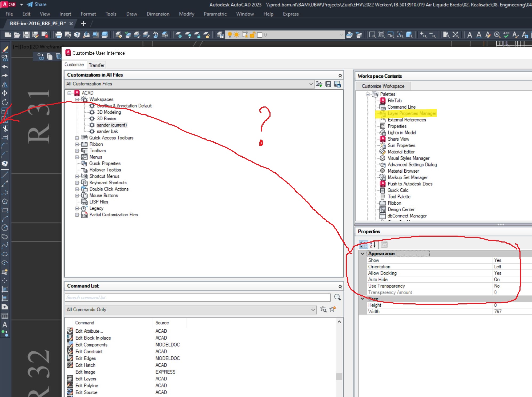Toggle layer freeze sun icon
The image size is (532, 397).
point(237,35)
